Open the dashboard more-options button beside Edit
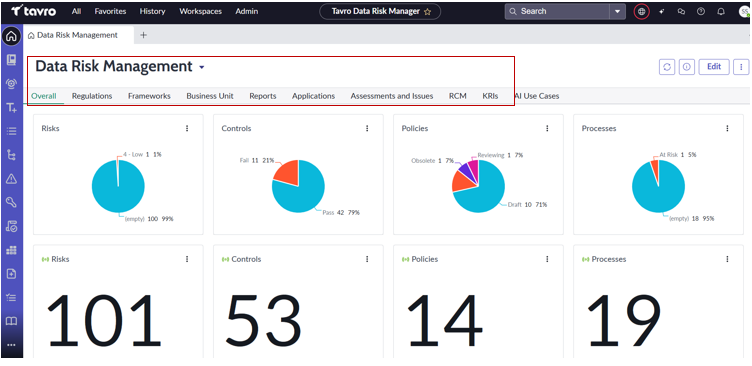Screen dimensions: 752x366 (x=741, y=67)
